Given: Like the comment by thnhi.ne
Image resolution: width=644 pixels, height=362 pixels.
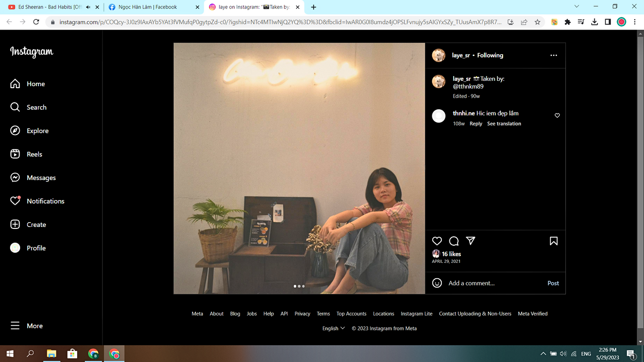Looking at the screenshot, I should (x=557, y=115).
